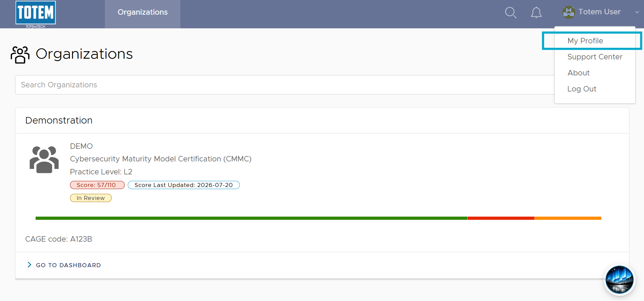The image size is (644, 301).
Task: Click the Totem User avatar
Action: [x=568, y=12]
